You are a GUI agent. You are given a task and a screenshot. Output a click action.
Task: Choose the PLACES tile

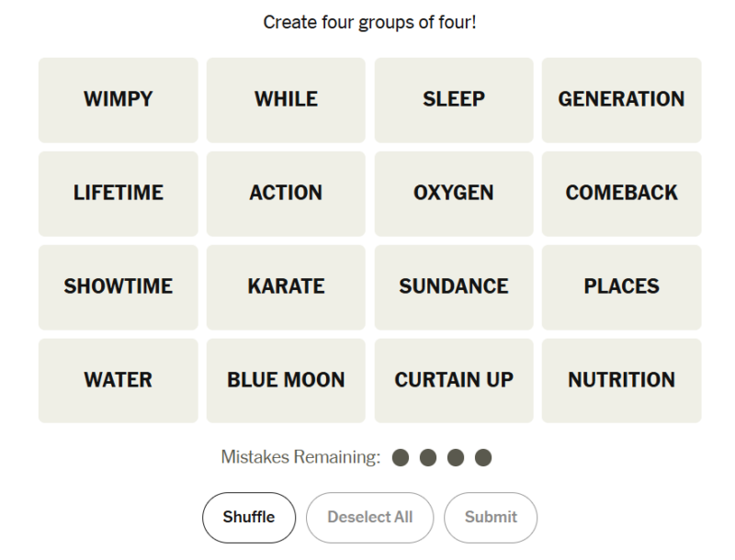[622, 287]
